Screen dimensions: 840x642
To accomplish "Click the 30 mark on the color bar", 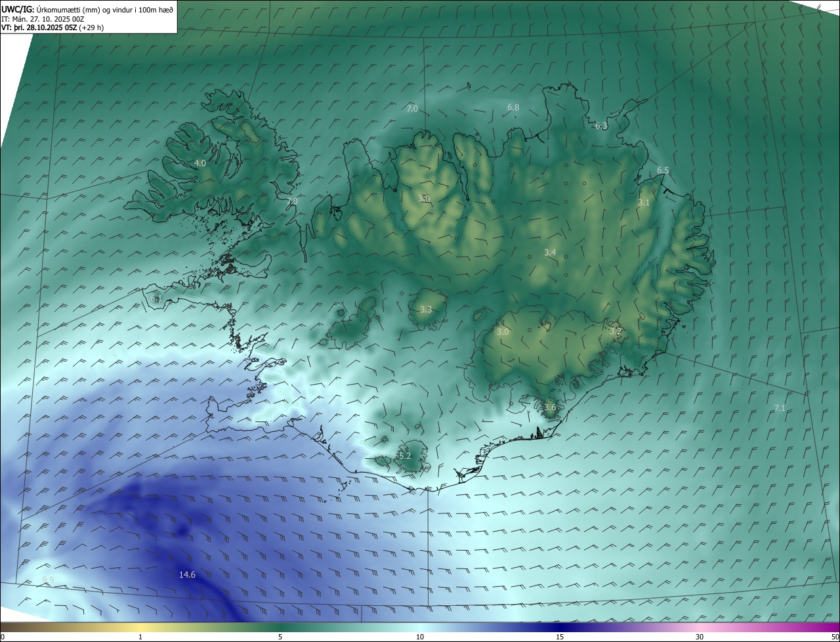I will click(700, 637).
